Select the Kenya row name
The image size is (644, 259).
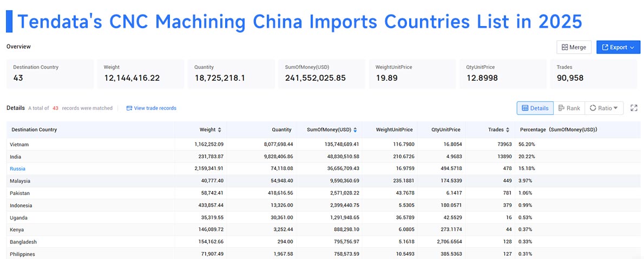(x=17, y=230)
